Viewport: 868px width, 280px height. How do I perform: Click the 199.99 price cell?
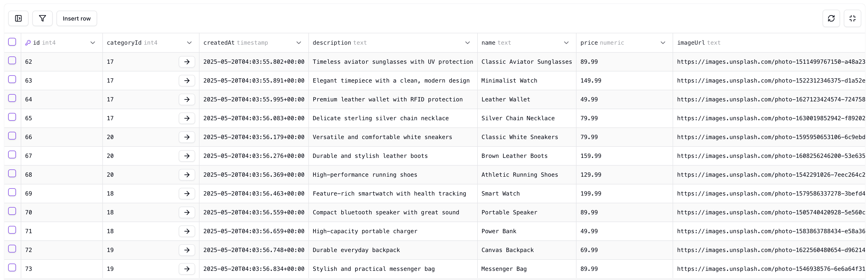[591, 194]
